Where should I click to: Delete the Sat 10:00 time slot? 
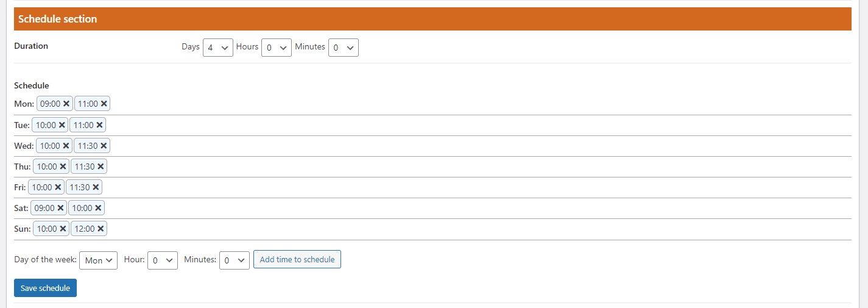pyautogui.click(x=98, y=208)
